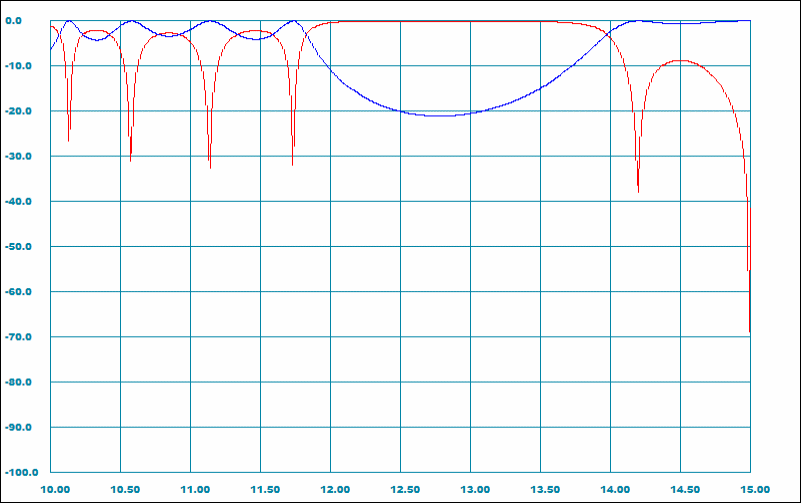Click the red notch tip near 11.7

292,164
